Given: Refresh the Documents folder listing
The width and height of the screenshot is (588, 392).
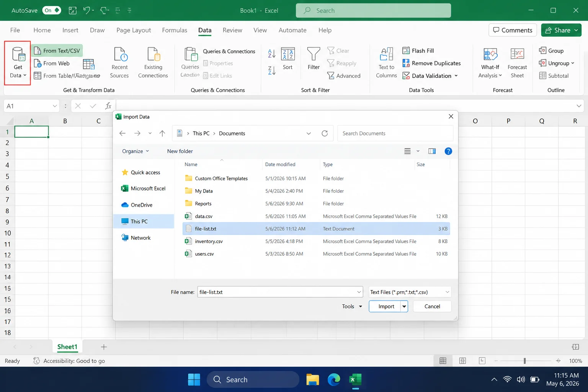Looking at the screenshot, I should 325,133.
